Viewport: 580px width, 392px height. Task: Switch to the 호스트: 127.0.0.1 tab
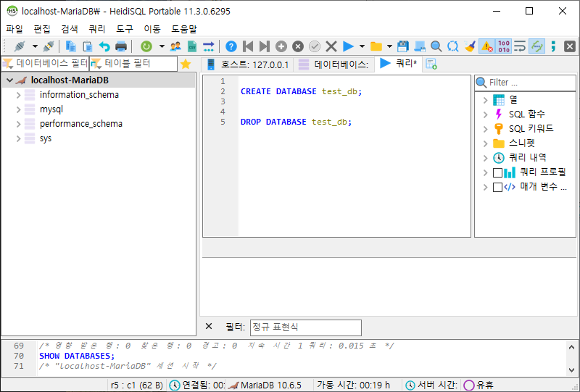point(247,64)
